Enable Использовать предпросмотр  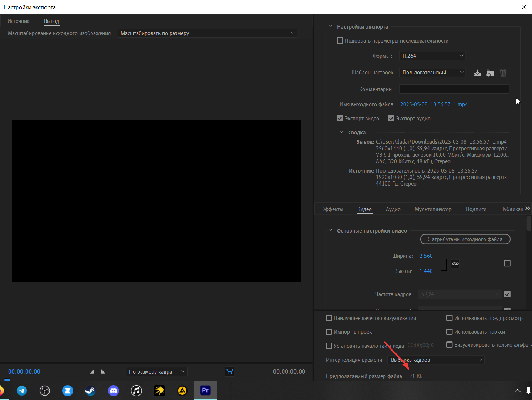pyautogui.click(x=449, y=318)
